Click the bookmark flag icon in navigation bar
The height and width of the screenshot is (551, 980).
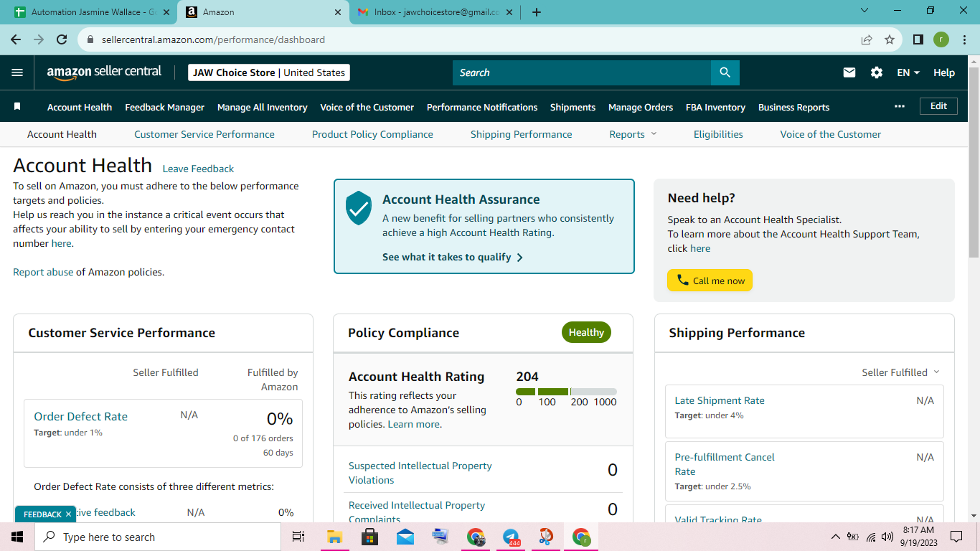(17, 107)
